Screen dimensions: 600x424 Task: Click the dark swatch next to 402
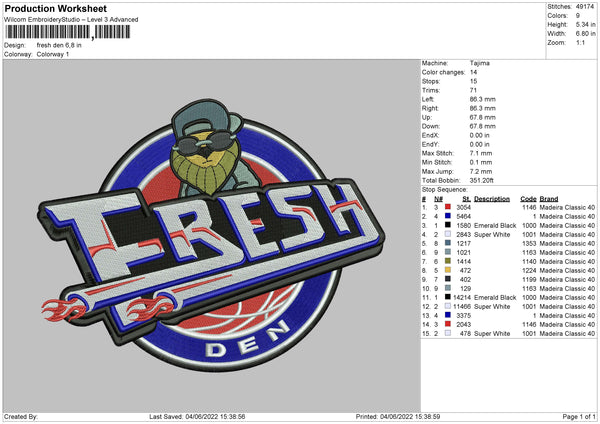447,279
